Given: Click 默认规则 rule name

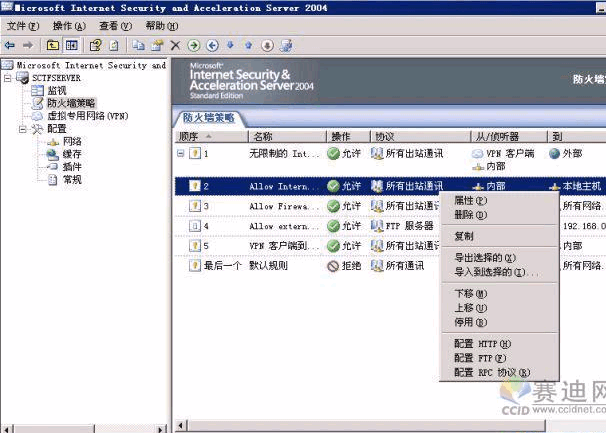Looking at the screenshot, I should tap(269, 266).
